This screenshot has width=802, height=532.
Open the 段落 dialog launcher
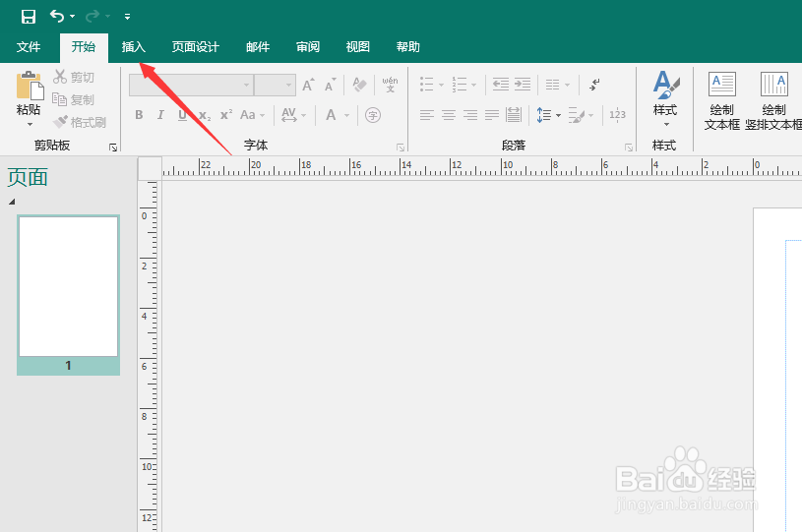(629, 148)
